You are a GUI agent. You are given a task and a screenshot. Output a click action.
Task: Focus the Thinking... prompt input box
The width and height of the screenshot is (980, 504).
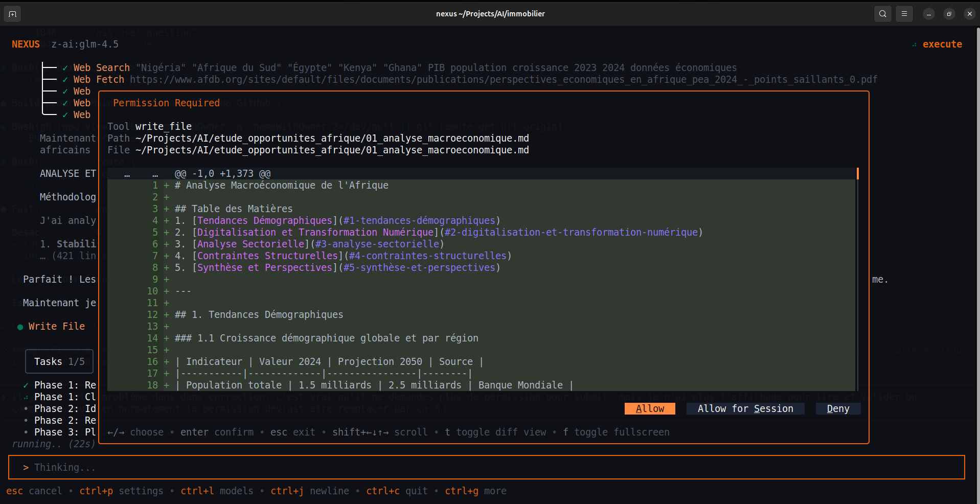486,467
